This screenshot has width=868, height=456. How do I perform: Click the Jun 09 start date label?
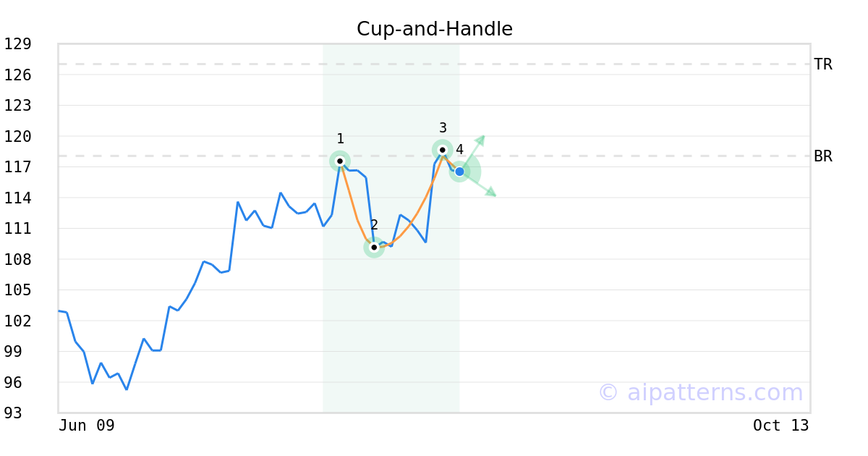(x=87, y=426)
